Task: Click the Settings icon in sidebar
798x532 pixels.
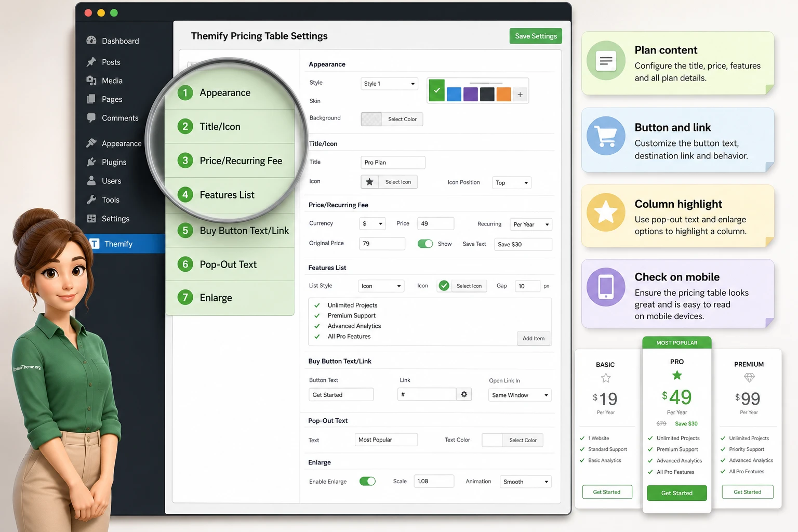Action: tap(91, 219)
